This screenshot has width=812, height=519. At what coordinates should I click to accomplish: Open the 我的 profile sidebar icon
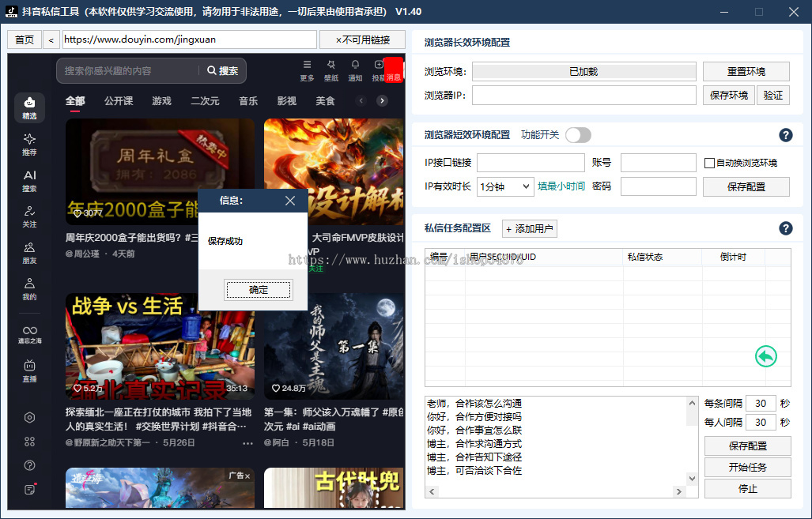29,289
